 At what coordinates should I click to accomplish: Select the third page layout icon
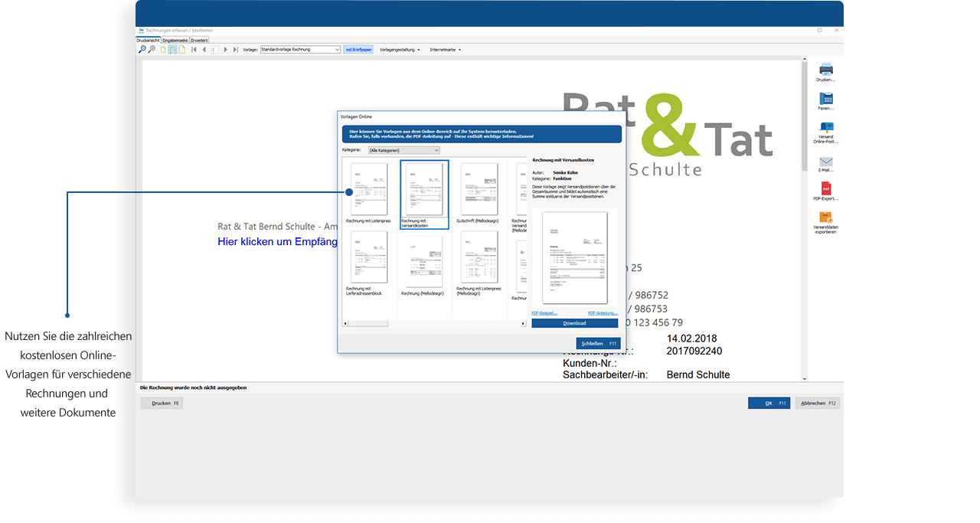[182, 50]
